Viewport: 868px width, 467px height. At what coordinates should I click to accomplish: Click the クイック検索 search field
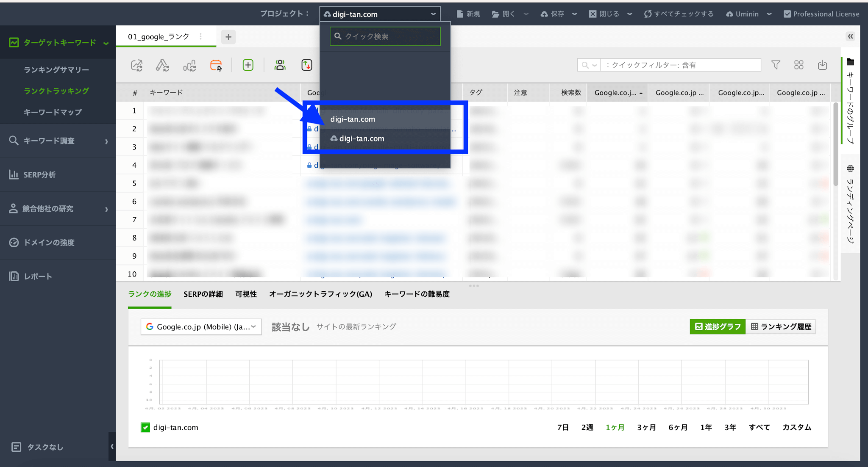[385, 36]
